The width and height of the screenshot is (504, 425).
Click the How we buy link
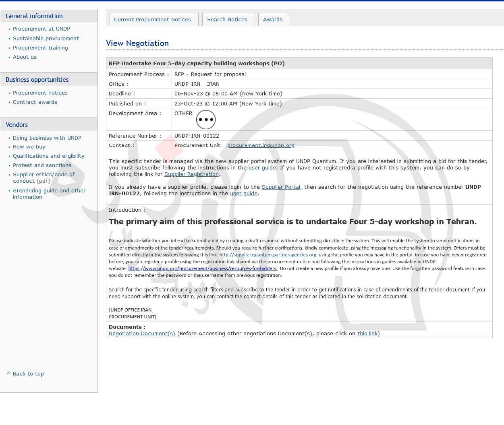(29, 147)
